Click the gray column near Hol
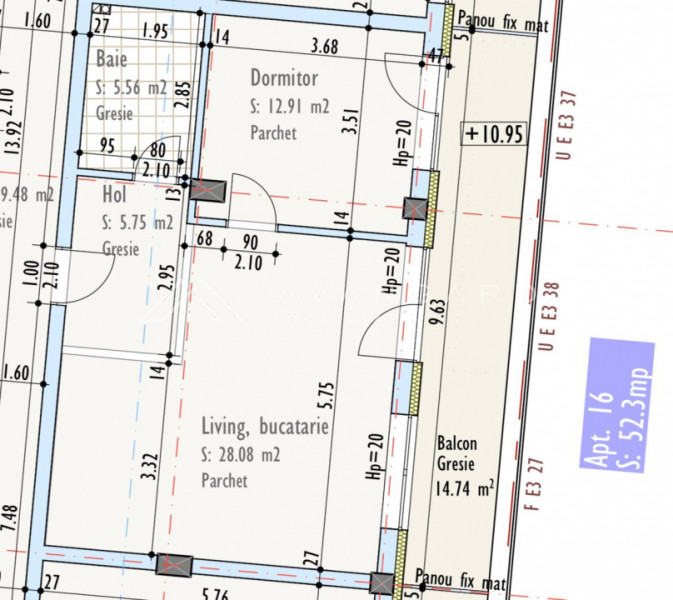The height and width of the screenshot is (600, 673). 208,191
